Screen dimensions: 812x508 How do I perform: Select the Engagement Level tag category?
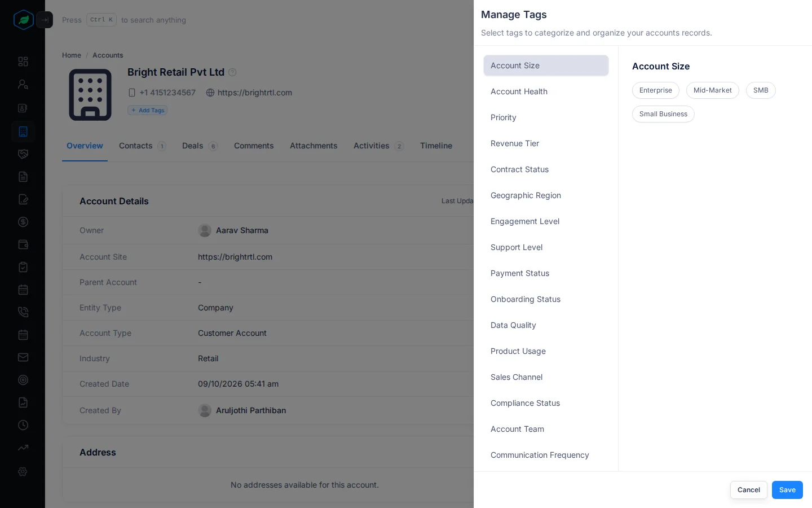(x=546, y=221)
